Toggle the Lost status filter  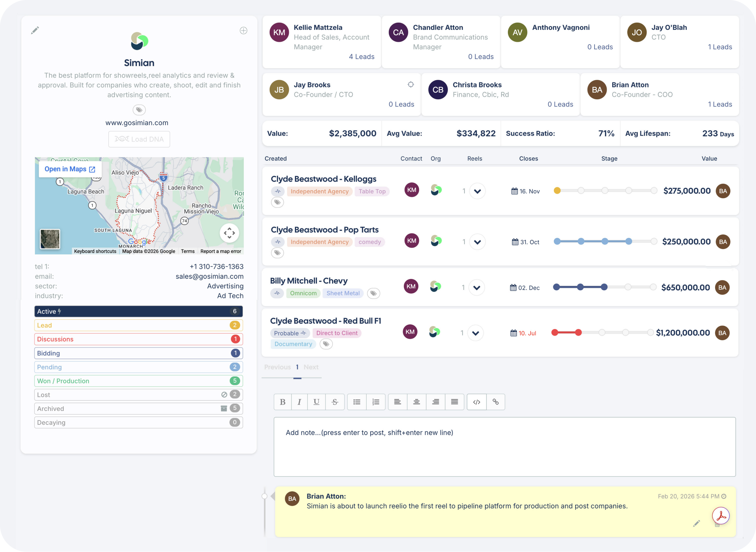click(138, 395)
